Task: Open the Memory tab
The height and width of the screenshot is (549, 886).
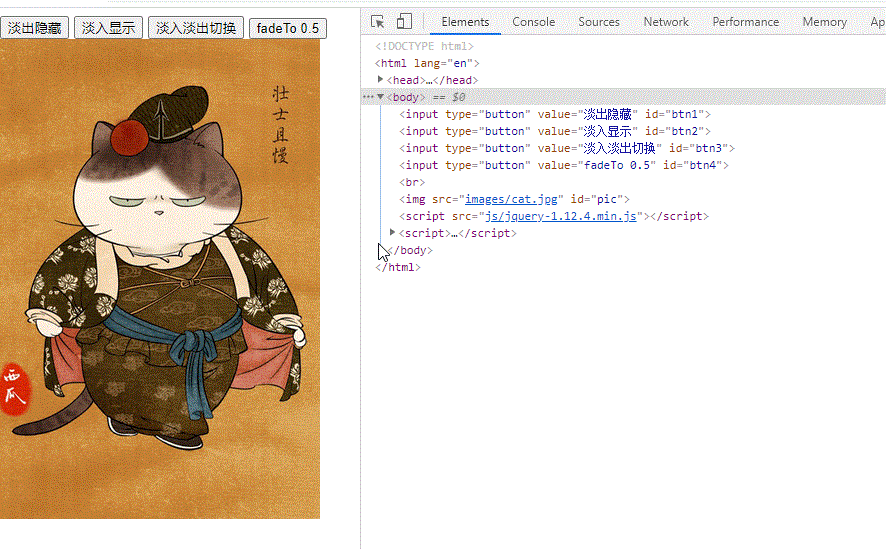Action: click(824, 22)
